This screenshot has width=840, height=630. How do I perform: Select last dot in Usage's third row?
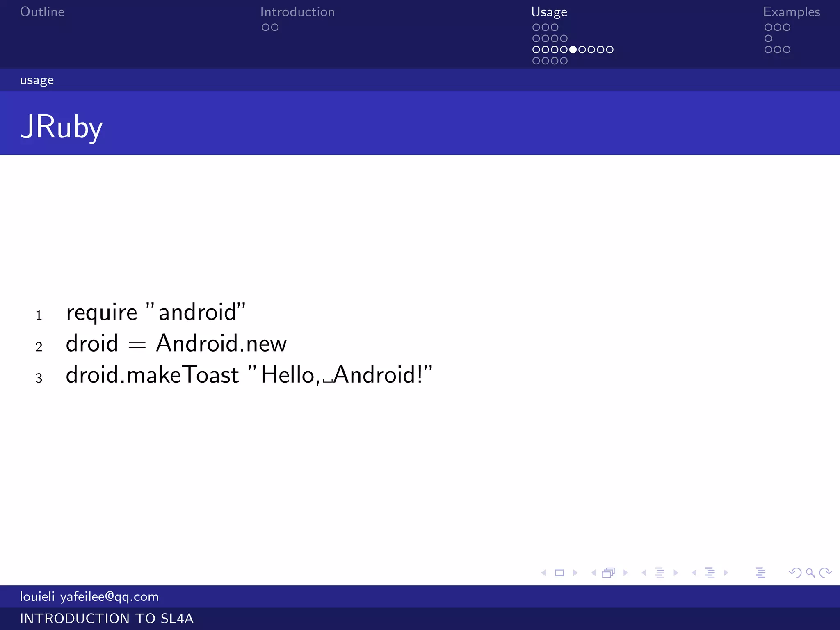pos(610,50)
